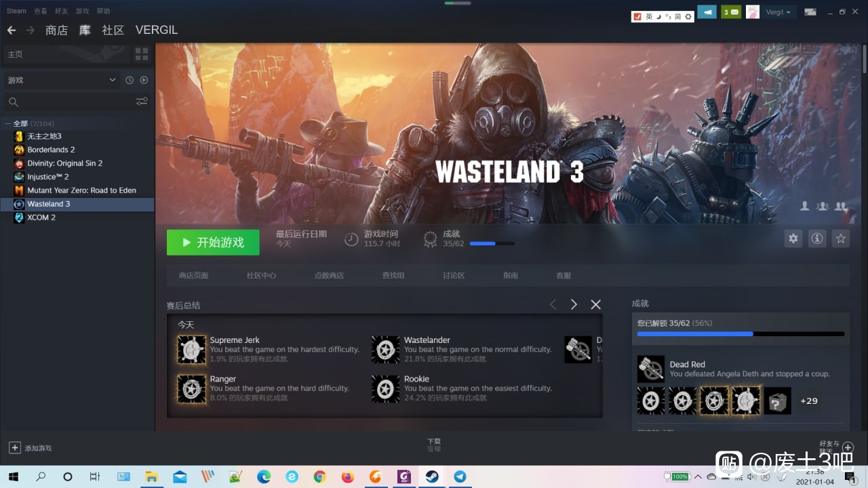This screenshot has height=488, width=868.
Task: Click the library search magnifier icon
Action: (x=13, y=102)
